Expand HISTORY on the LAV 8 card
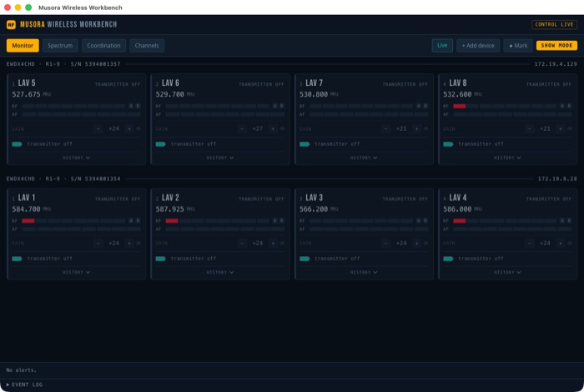584x392 pixels. [507, 158]
